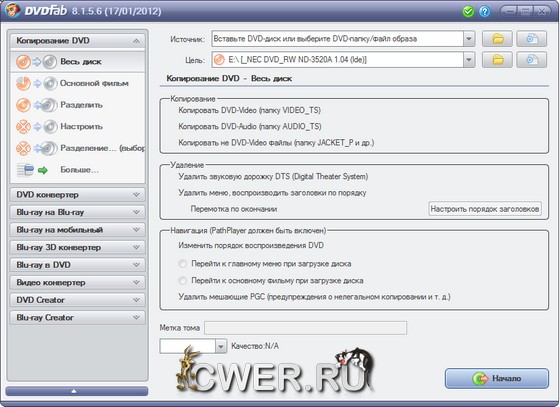The height and width of the screenshot is (407, 560).
Task: Choose Настроить mode in sidebar
Action: pyautogui.click(x=78, y=126)
